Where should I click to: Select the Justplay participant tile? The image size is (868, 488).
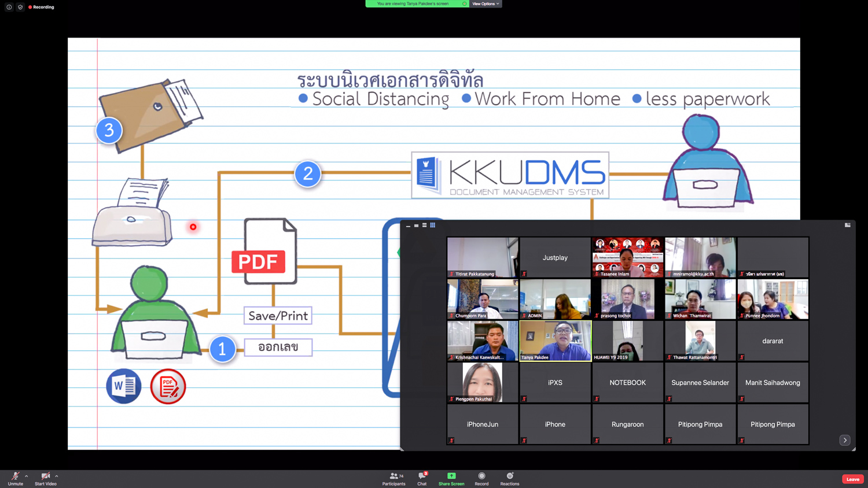pos(555,257)
